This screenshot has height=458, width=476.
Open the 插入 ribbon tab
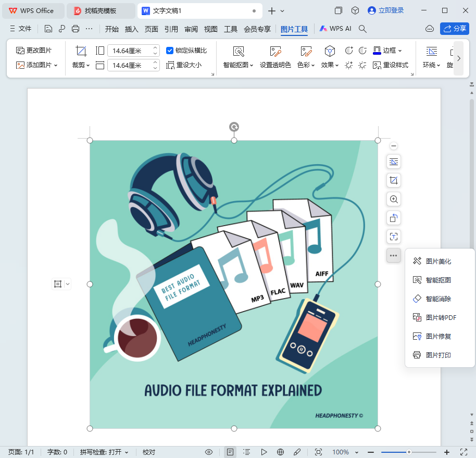pos(132,29)
